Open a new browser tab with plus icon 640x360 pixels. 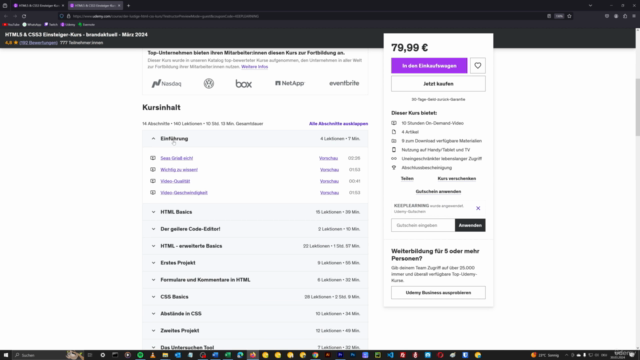(x=129, y=6)
